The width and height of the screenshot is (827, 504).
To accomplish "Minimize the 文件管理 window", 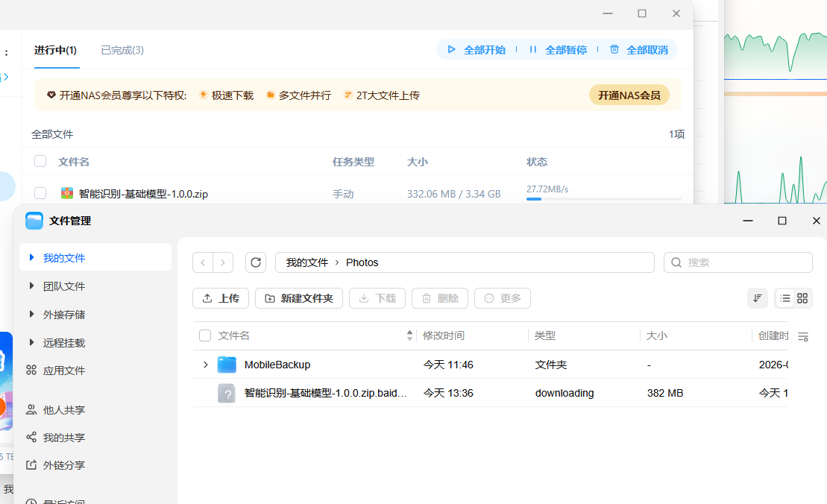I will [x=748, y=221].
